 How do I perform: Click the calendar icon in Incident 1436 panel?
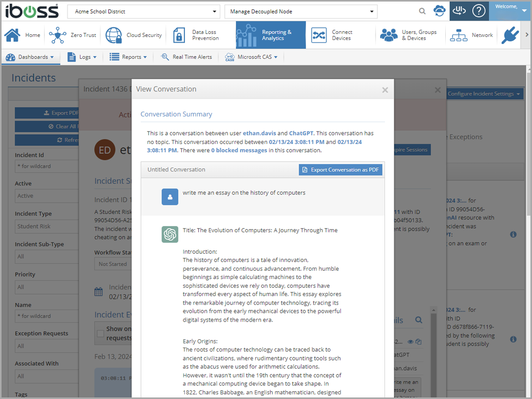[x=98, y=291]
